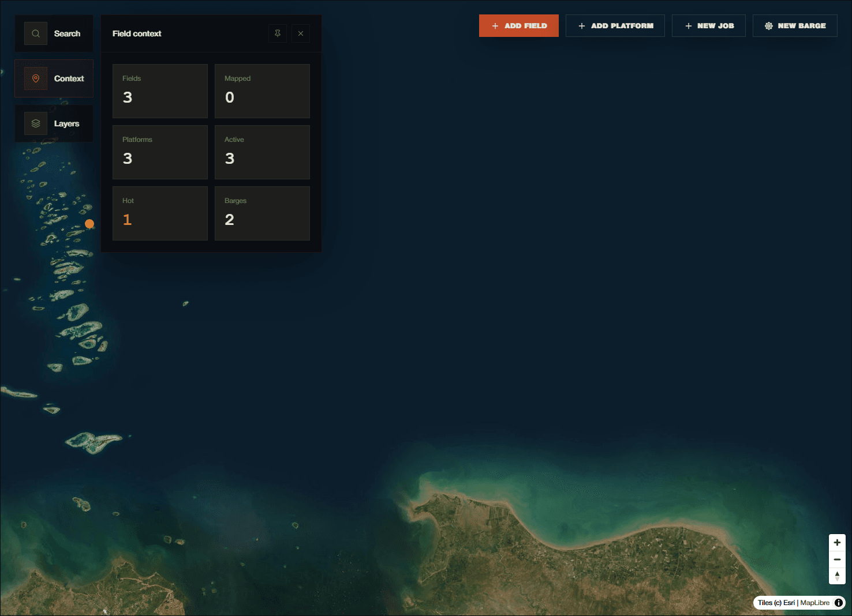This screenshot has height=616, width=852.
Task: Reset map tilt using the arrow control
Action: [837, 576]
